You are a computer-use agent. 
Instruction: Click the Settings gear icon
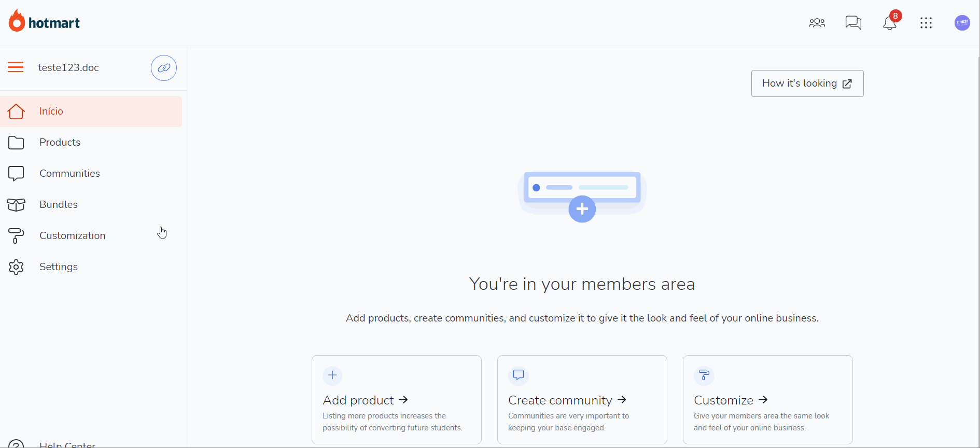[16, 267]
